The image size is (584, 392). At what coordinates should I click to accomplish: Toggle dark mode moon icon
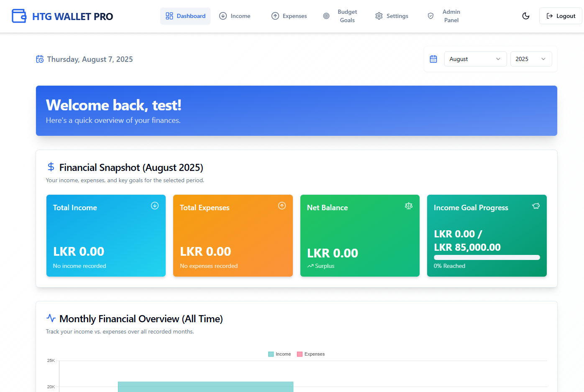(526, 16)
